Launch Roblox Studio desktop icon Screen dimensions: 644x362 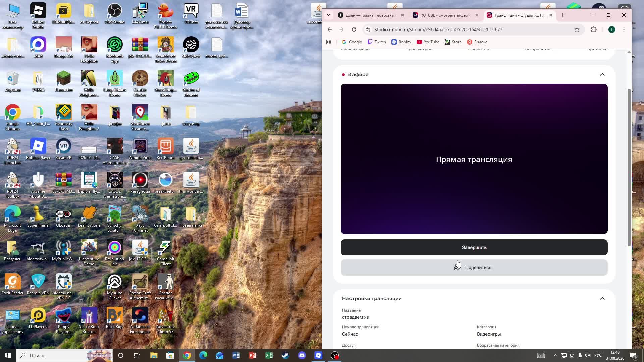[x=38, y=16]
